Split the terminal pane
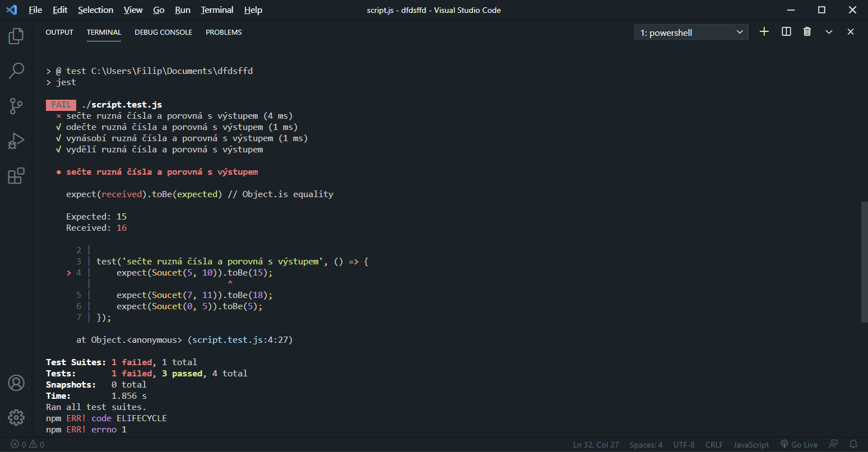 tap(786, 31)
